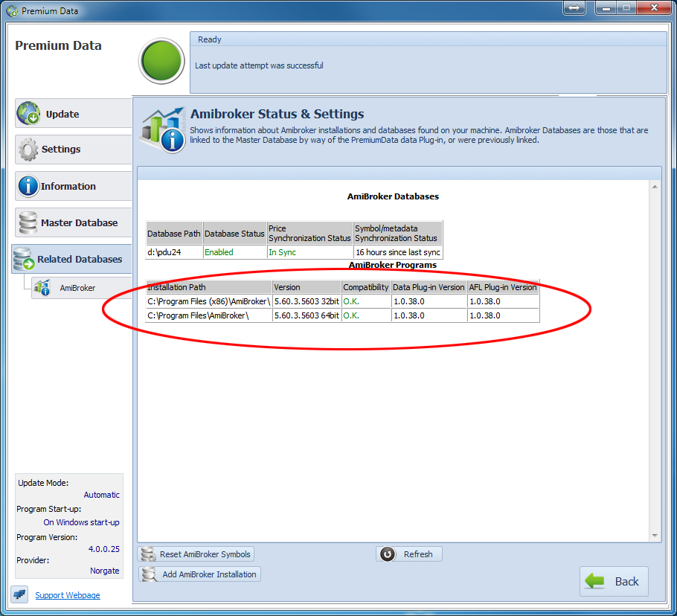Click the On Windows start-up value

[81, 522]
